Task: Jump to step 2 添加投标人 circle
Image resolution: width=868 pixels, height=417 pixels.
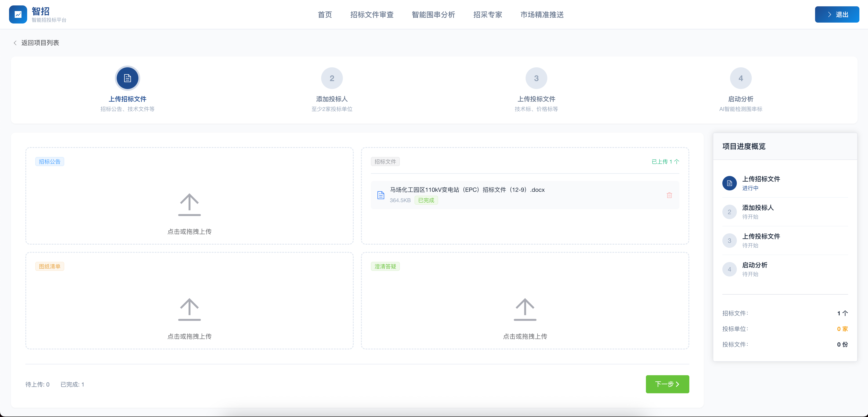Action: [332, 78]
